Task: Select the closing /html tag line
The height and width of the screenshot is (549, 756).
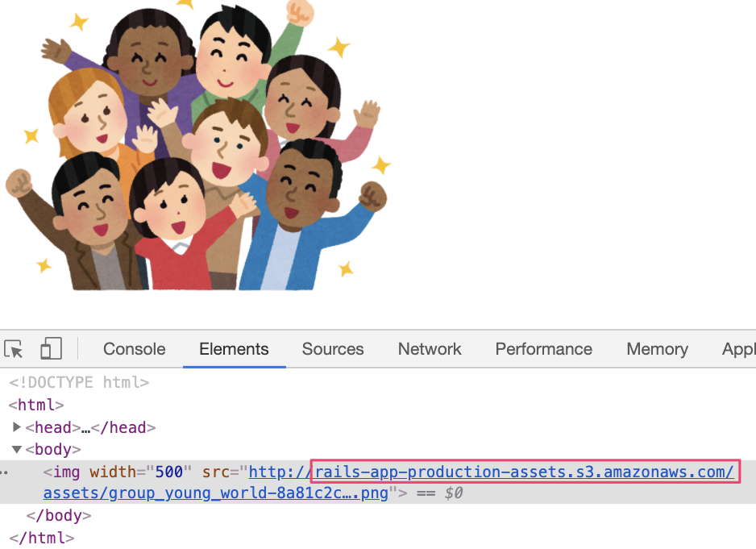Action: click(42, 537)
